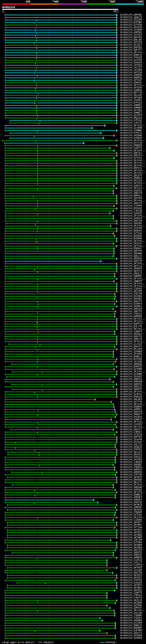The width and height of the screenshot is (146, 644).
Task: Click the Large gaps legend text
Action: click(x=28, y=642)
